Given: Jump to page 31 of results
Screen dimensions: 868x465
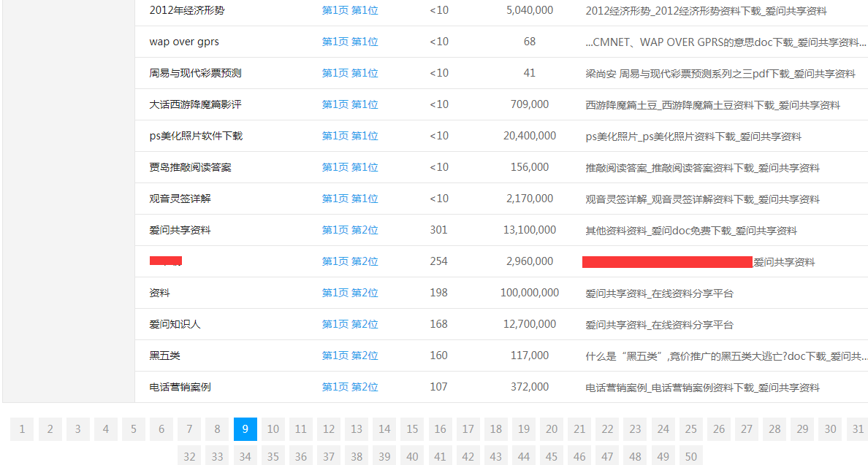Looking at the screenshot, I should [x=856, y=429].
